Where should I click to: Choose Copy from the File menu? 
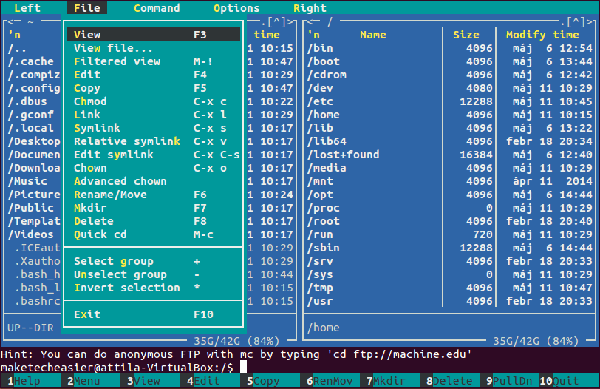(153, 88)
